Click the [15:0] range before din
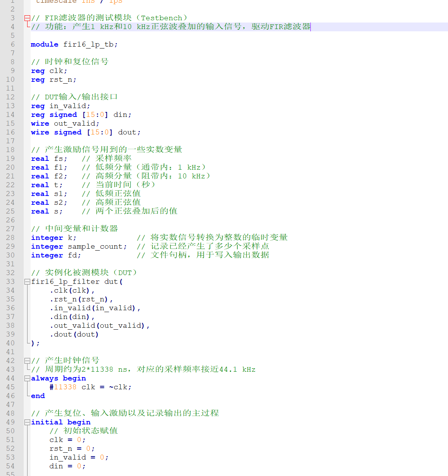 [95, 115]
